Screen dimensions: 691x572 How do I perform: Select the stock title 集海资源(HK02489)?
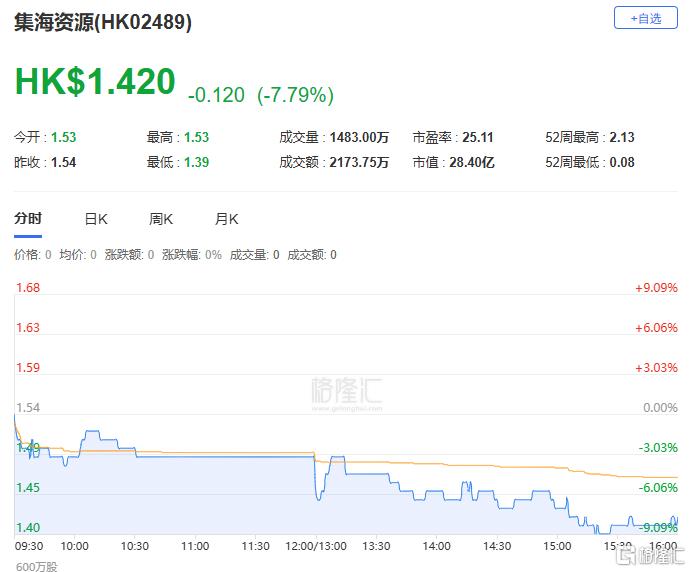coord(103,22)
